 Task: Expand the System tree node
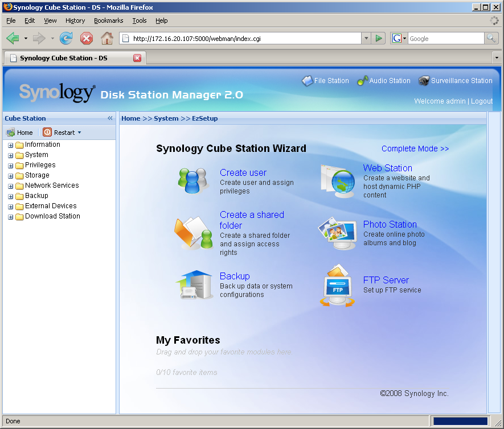11,155
